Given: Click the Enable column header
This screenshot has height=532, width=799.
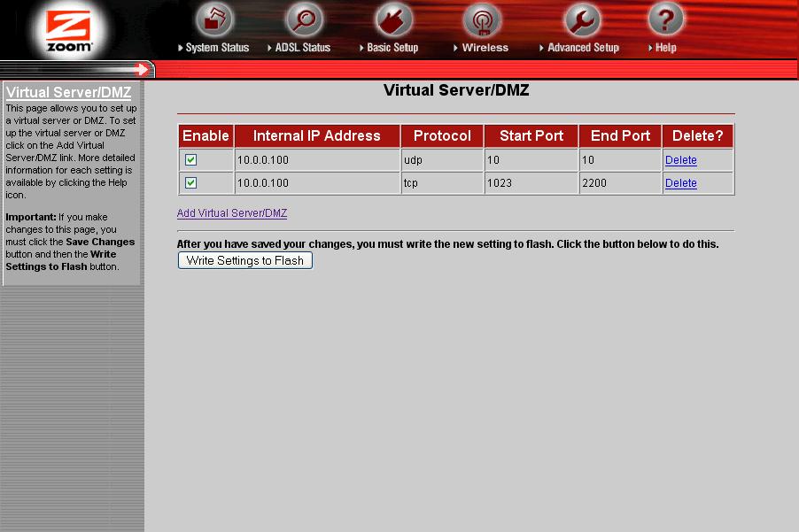Looking at the screenshot, I should point(206,136).
